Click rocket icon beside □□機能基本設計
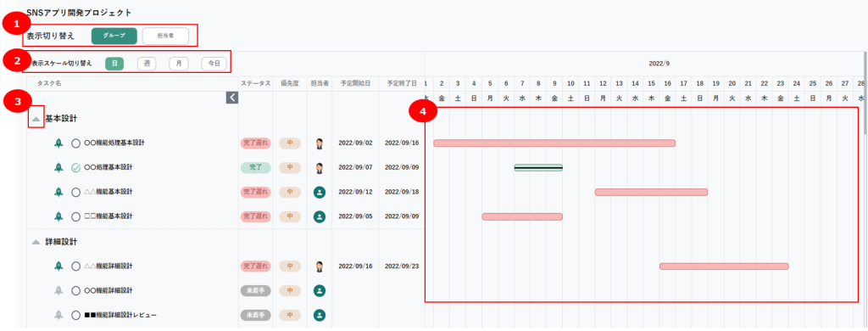 58,216
